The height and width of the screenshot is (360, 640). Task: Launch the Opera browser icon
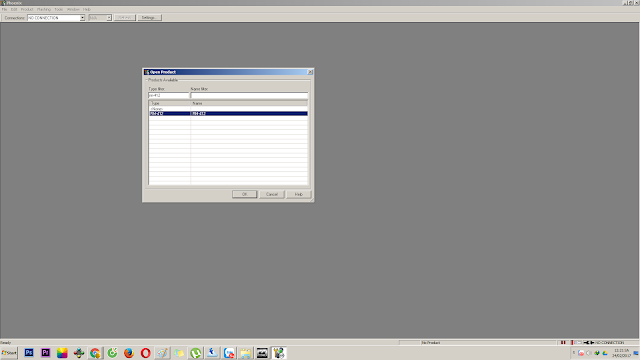tap(145, 353)
